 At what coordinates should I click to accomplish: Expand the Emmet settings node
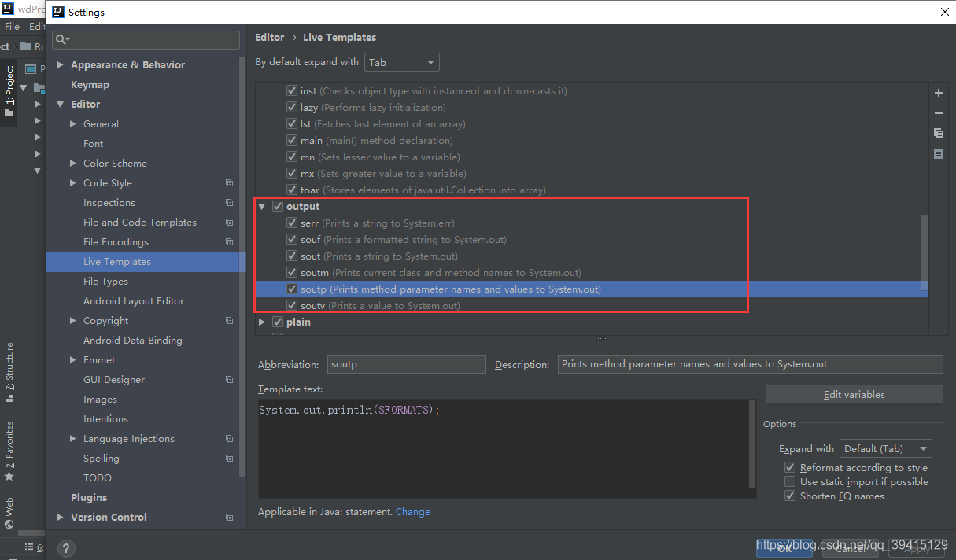pyautogui.click(x=73, y=360)
